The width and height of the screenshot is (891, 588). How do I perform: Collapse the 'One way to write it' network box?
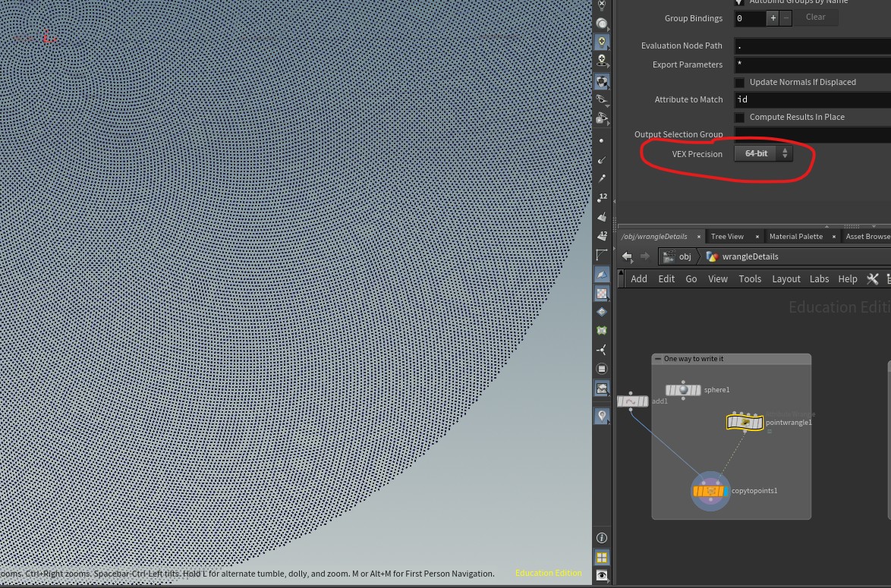click(658, 359)
